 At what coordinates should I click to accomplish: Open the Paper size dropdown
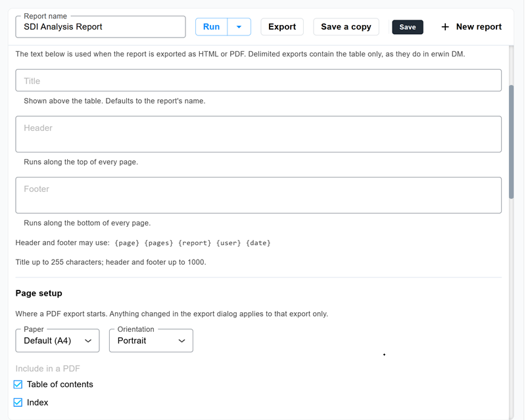click(57, 340)
